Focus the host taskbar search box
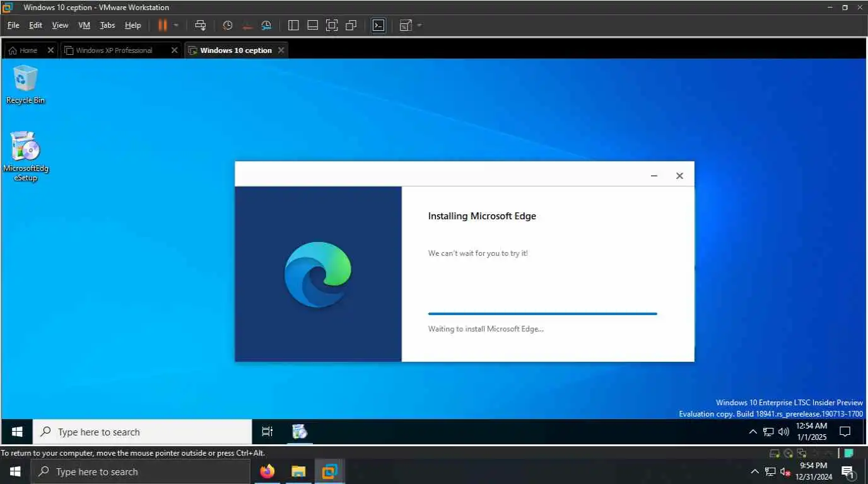The image size is (868, 484). (x=140, y=471)
